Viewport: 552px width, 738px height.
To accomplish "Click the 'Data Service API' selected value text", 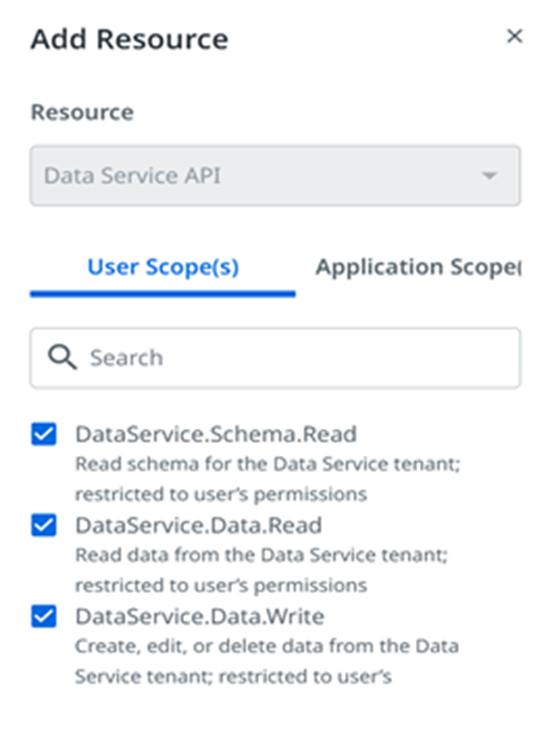I will coord(132,176).
